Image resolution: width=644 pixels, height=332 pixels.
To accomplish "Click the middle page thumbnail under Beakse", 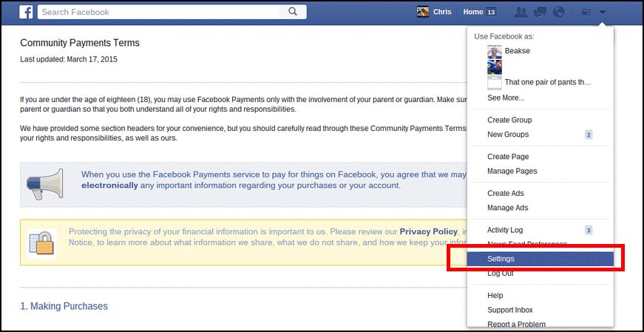I will pos(495,67).
